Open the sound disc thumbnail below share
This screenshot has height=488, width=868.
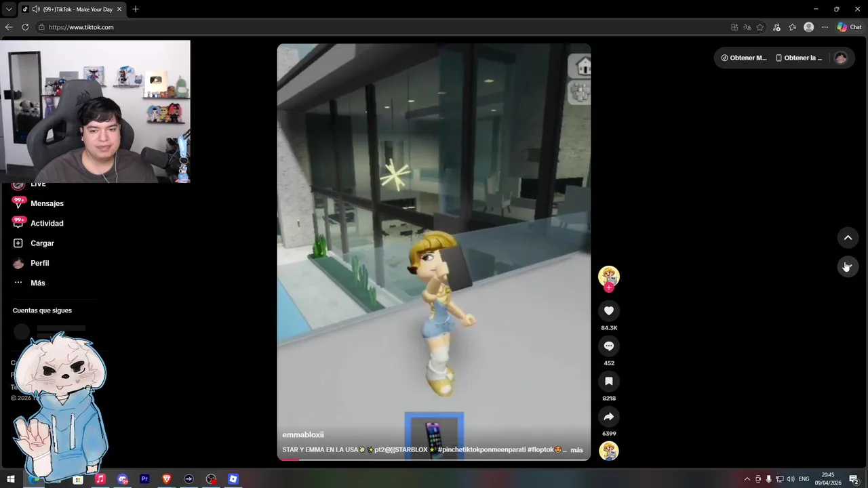coord(609,451)
